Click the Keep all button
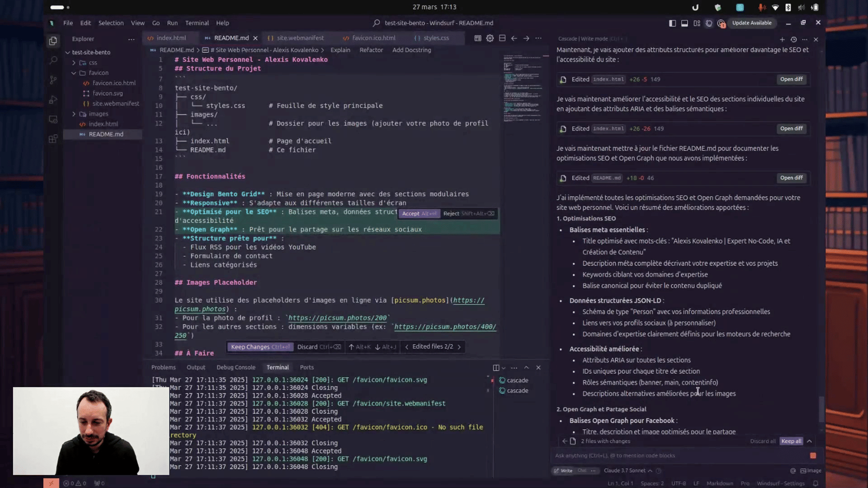868x488 pixels. pyautogui.click(x=791, y=441)
